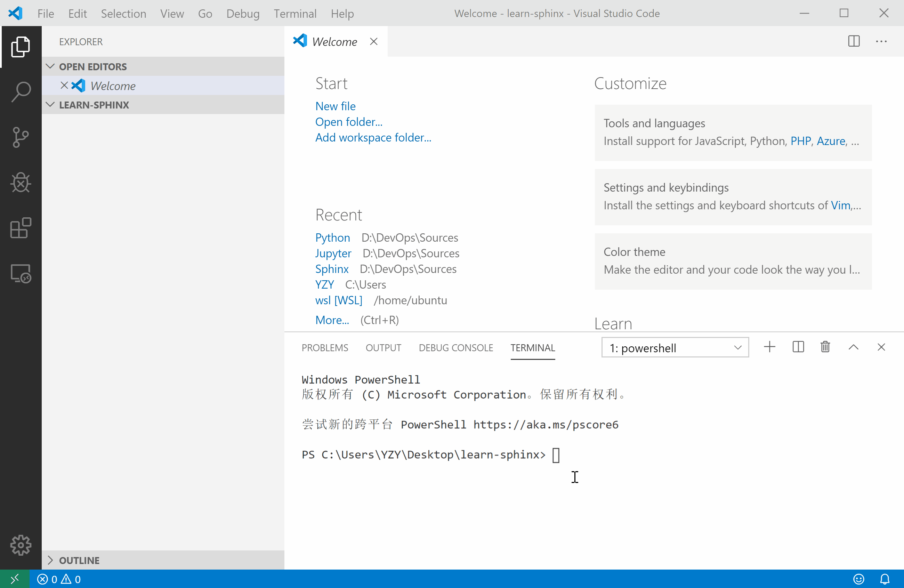904x588 pixels.
Task: Click the notifications bell in status bar
Action: [885, 579]
